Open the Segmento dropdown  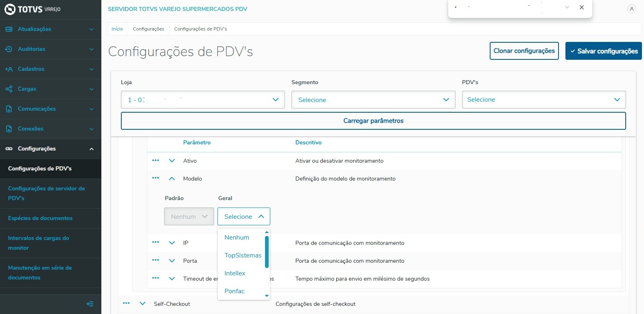click(x=373, y=100)
